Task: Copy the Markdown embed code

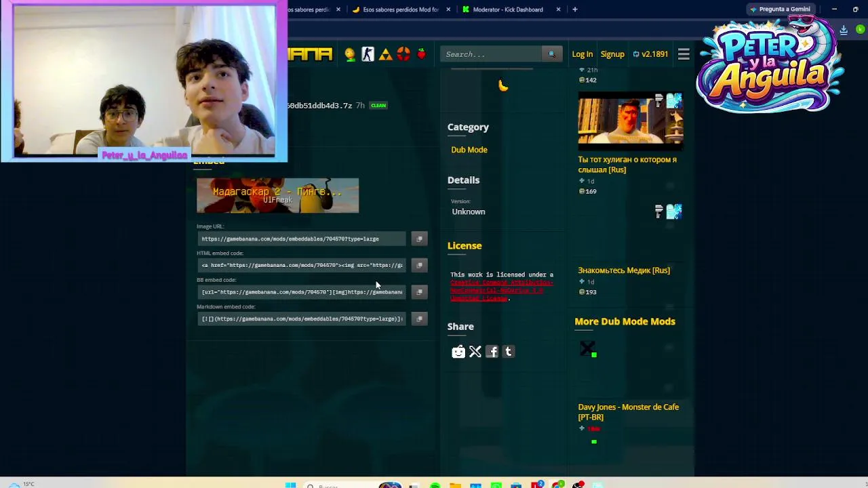Action: tap(419, 319)
